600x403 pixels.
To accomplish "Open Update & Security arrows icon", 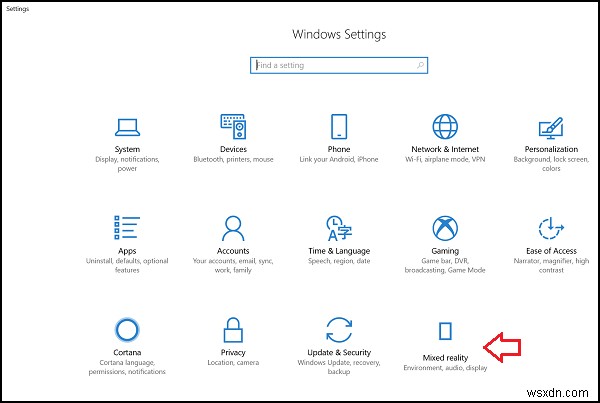I will 339,329.
